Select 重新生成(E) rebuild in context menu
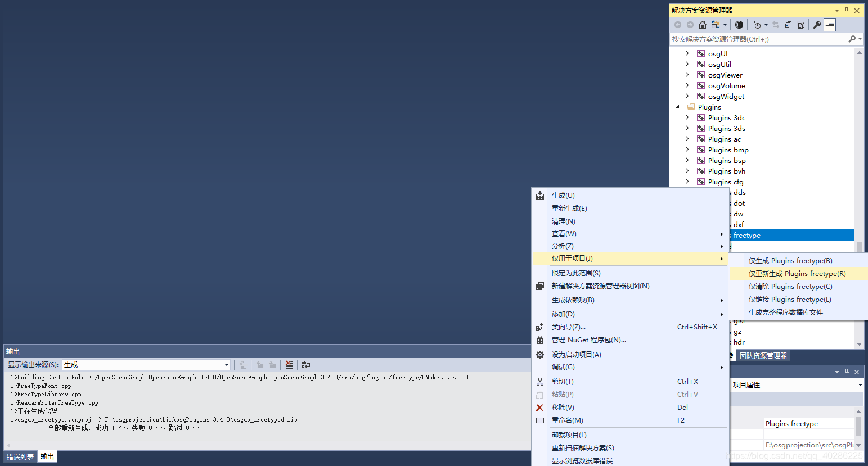Viewport: 868px width, 466px height. coord(629,209)
